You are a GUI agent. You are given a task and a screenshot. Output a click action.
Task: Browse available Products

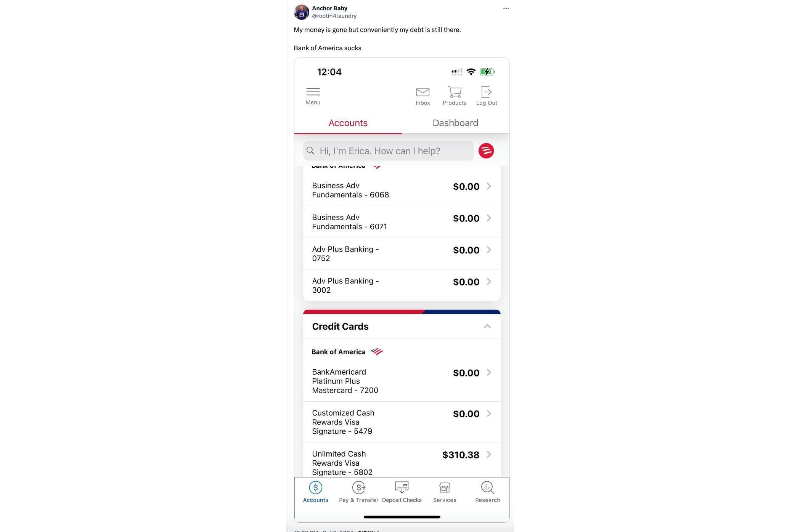tap(455, 95)
